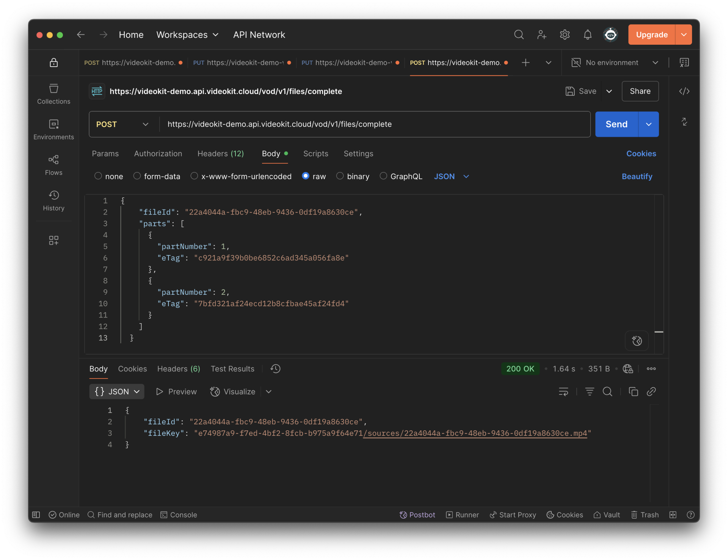
Task: Open response Test Results tab
Action: point(232,369)
